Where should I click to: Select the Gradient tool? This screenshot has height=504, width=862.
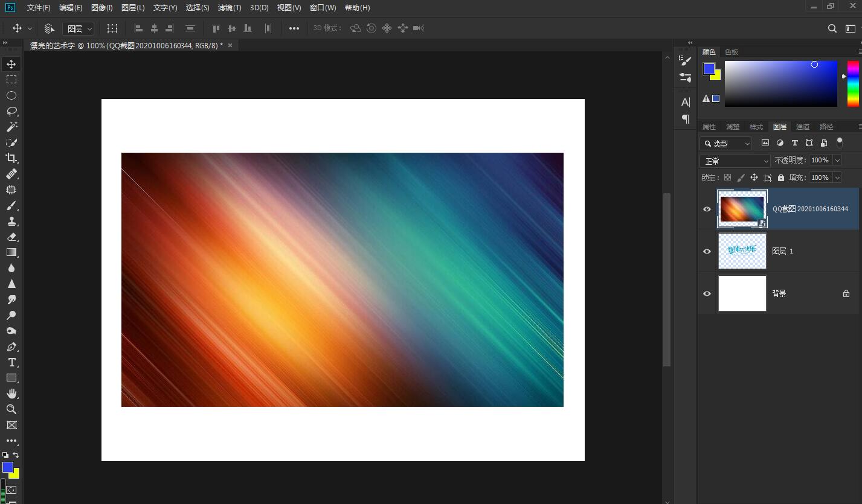click(x=11, y=252)
